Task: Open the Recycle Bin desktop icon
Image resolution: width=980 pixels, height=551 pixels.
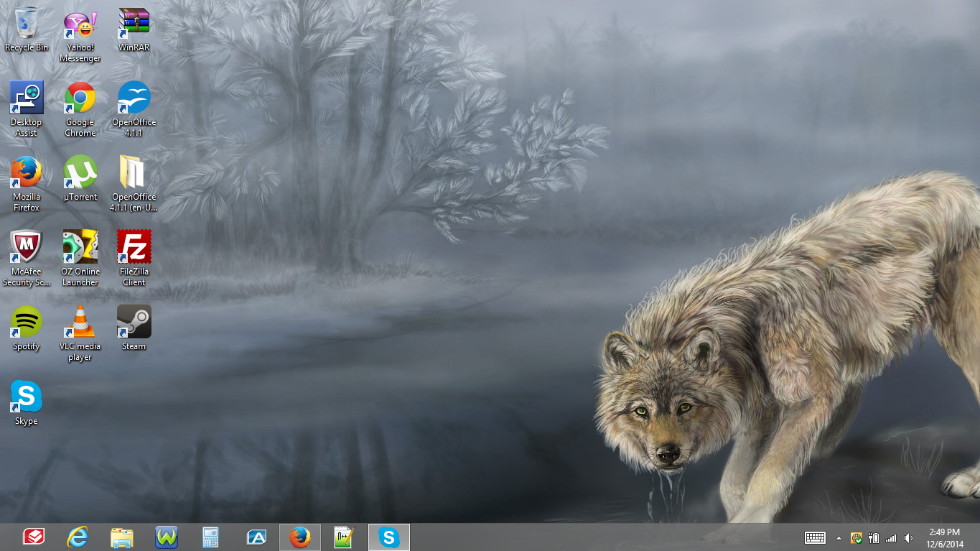Action: point(27,24)
